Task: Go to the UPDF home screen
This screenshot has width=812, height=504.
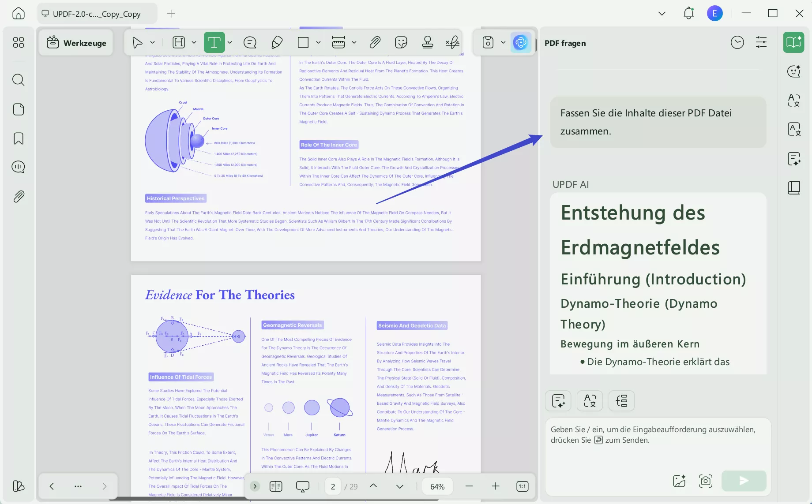Action: [x=18, y=13]
